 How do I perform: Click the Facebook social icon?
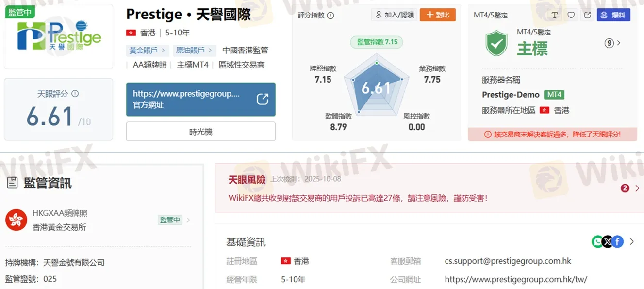(x=617, y=241)
